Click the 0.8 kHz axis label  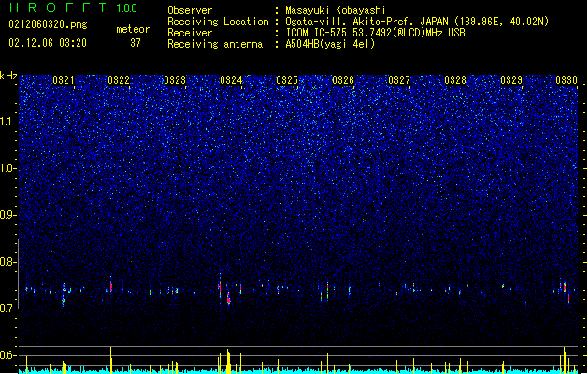(8, 262)
